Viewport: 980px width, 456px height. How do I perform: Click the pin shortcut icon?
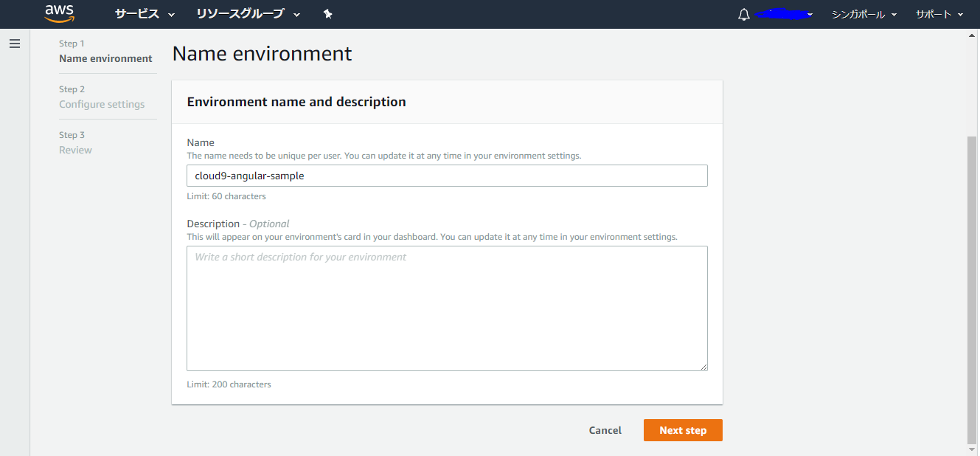click(328, 14)
